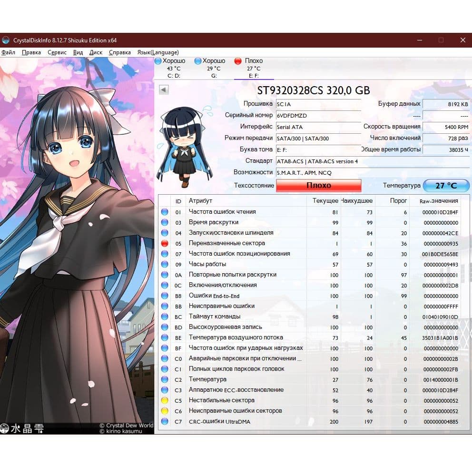Select the CRC-ошибки UltraDMA attribute text
The image size is (472, 476).
pyautogui.click(x=219, y=421)
